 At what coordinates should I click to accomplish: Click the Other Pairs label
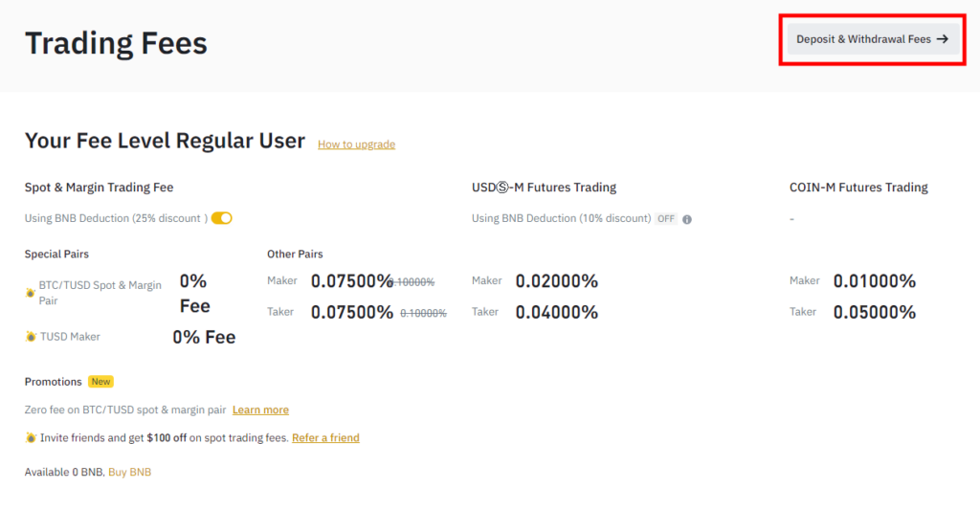[295, 254]
